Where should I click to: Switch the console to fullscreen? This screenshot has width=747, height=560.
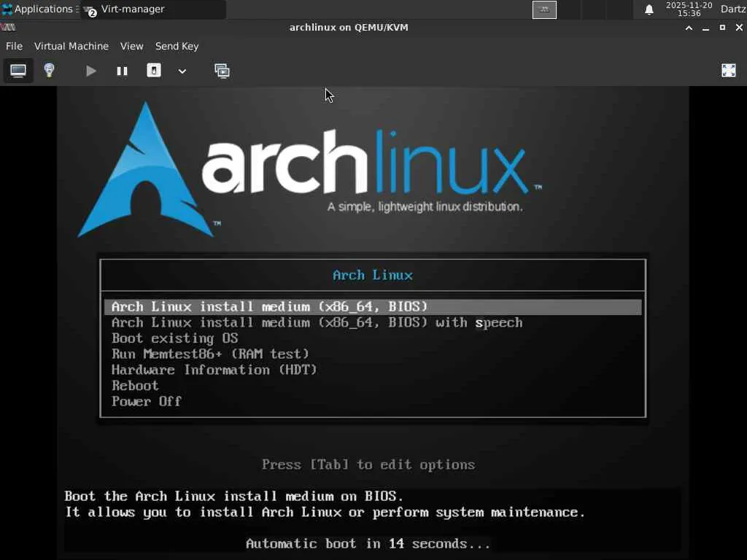coord(729,71)
